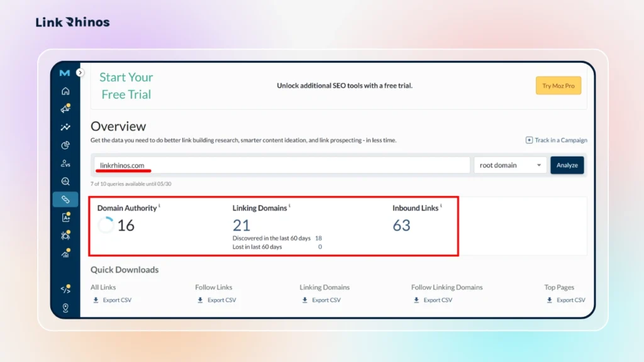Click the Inbound Links info icon
The height and width of the screenshot is (362, 644).
[441, 206]
